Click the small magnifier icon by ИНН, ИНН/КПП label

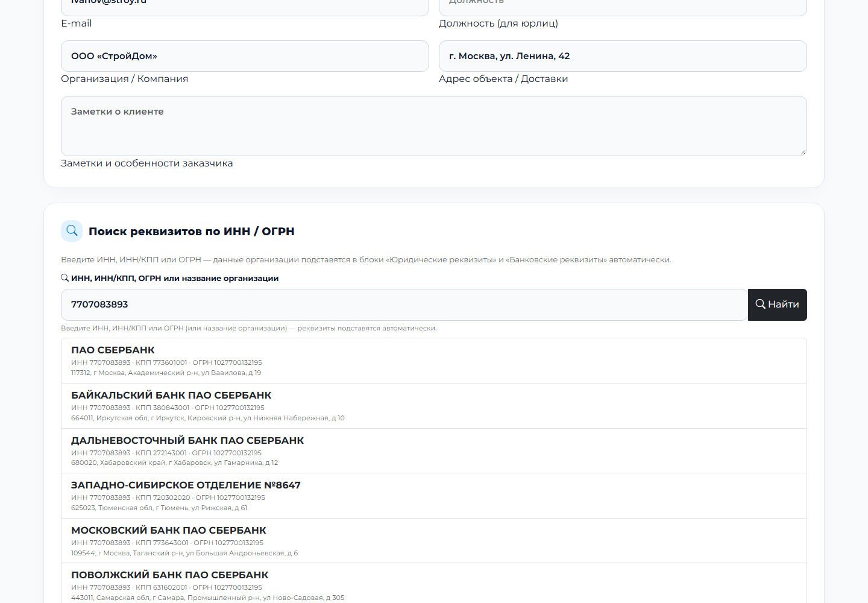click(x=64, y=278)
